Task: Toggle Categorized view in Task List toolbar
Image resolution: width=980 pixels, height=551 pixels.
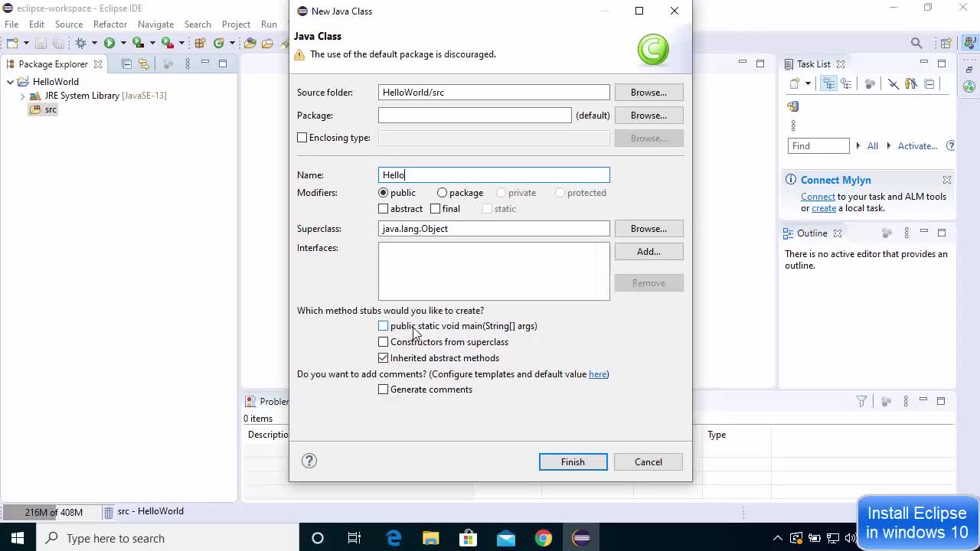Action: click(828, 83)
